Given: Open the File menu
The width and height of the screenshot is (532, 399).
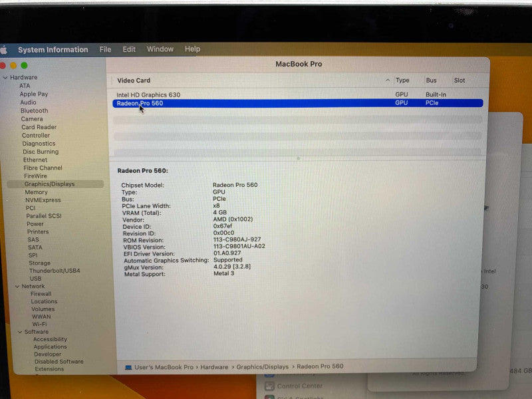Looking at the screenshot, I should tap(105, 49).
